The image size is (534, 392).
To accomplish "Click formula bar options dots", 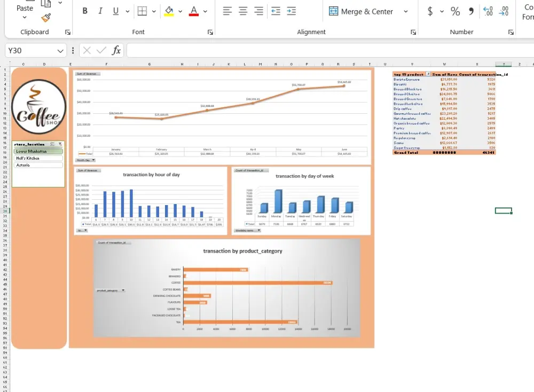I will (x=73, y=51).
